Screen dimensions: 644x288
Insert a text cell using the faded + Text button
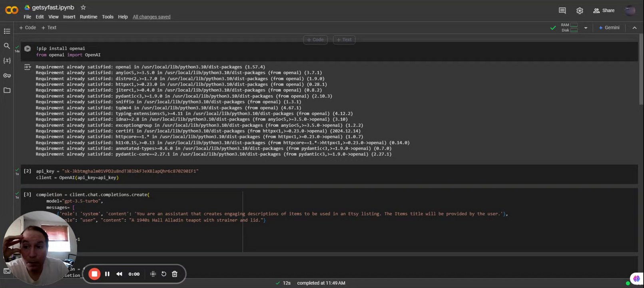tap(344, 40)
